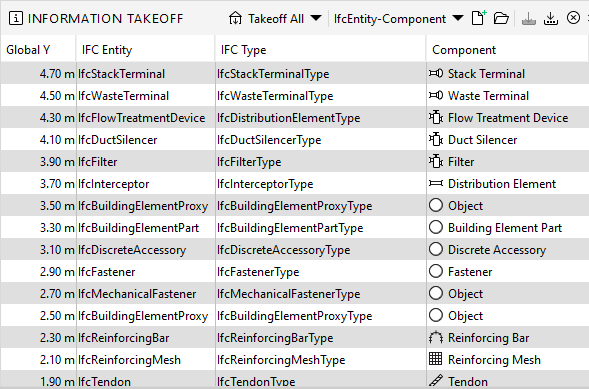Select the IfcReinforcingMesh entity cell
This screenshot has width=589, height=389.
point(146,360)
